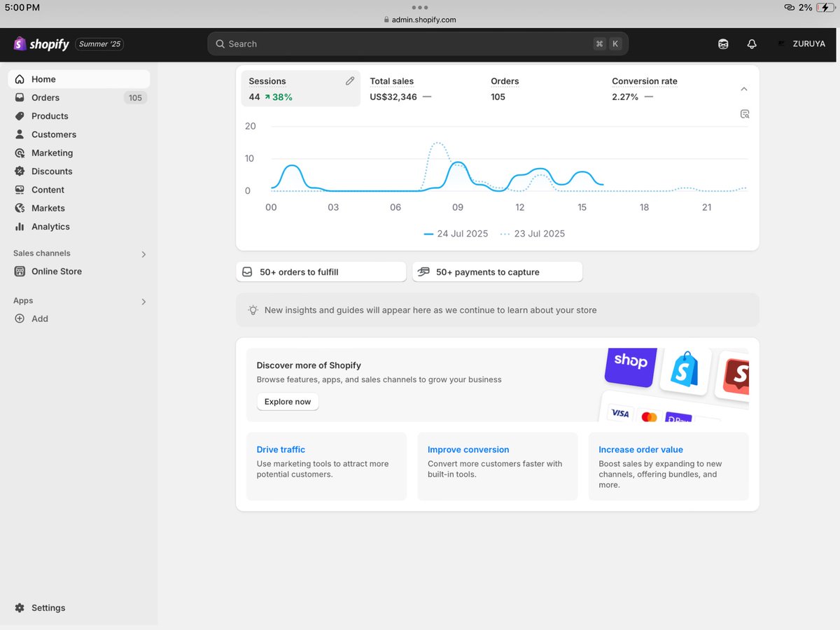Click the Shopify logo in header
The width and height of the screenshot is (840, 630).
tap(41, 44)
